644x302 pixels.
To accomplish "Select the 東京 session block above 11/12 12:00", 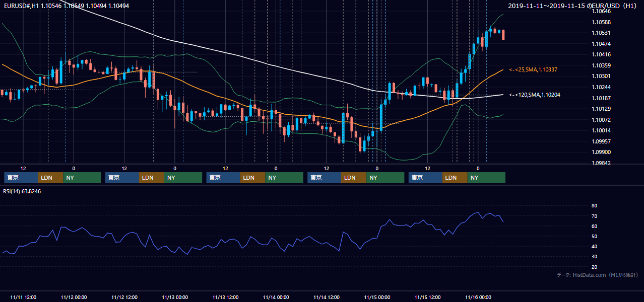I will click(122, 178).
